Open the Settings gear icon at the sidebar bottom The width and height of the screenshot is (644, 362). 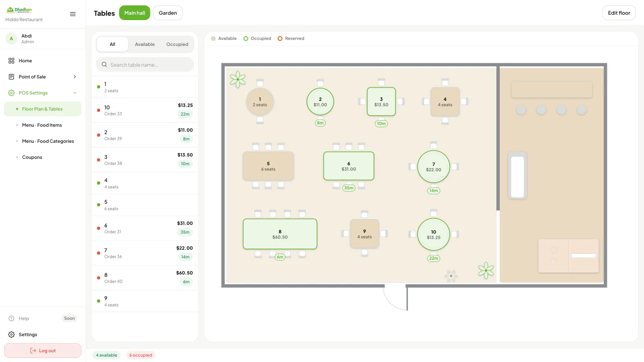(11, 335)
